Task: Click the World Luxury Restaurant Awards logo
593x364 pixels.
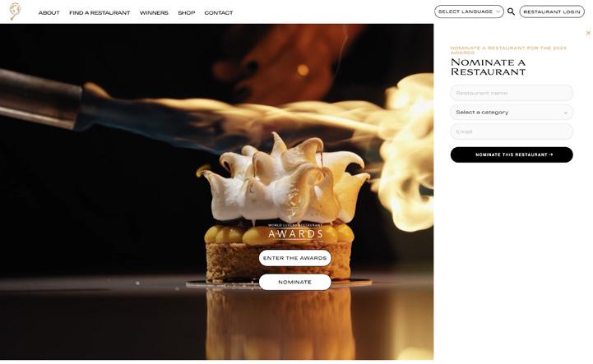Action: pos(295,232)
